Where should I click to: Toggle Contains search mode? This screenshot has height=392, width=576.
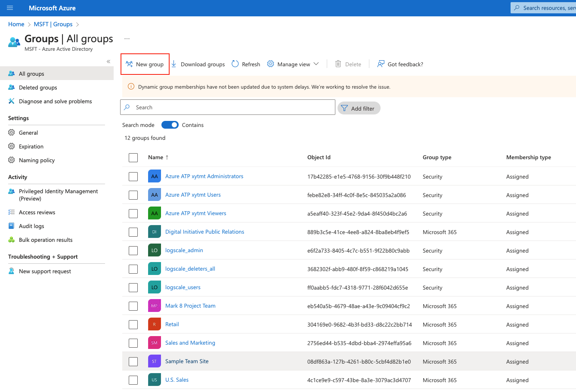point(170,125)
